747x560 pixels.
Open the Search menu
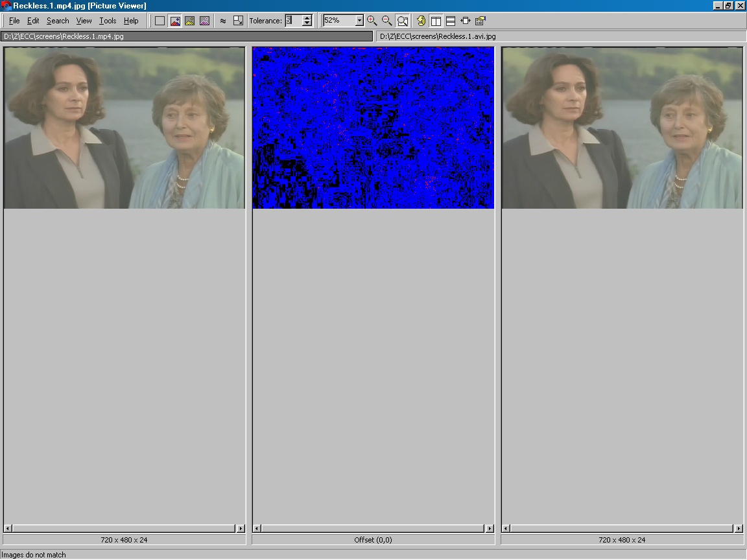coord(58,21)
